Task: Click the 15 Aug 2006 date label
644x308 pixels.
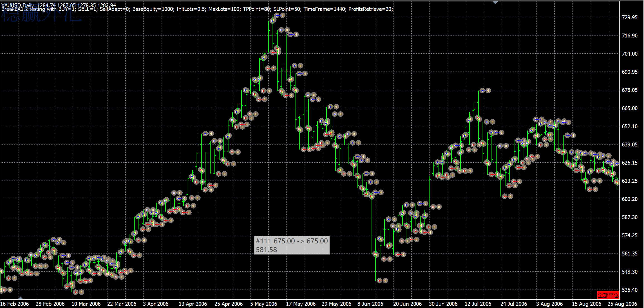Action: tap(586, 304)
